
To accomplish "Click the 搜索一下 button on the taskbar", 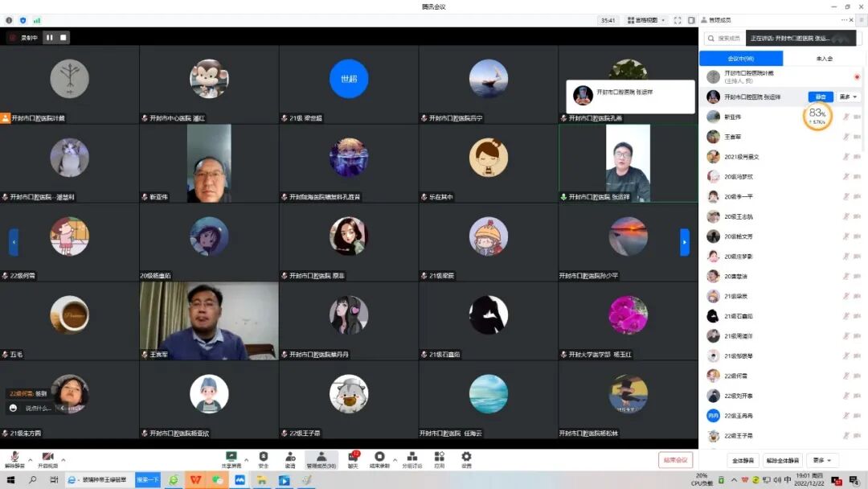I will [147, 480].
